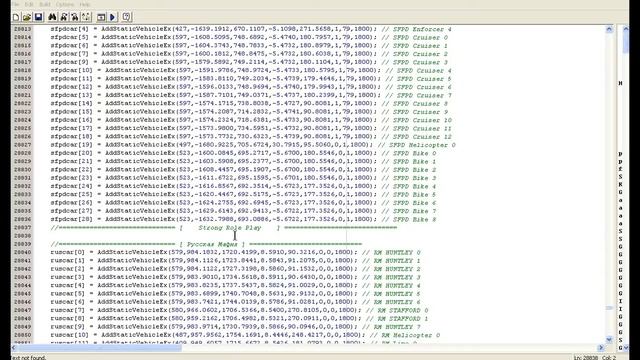Click the horizontal scrollbar right arrow
The height and width of the screenshot is (360, 640).
pos(601,348)
